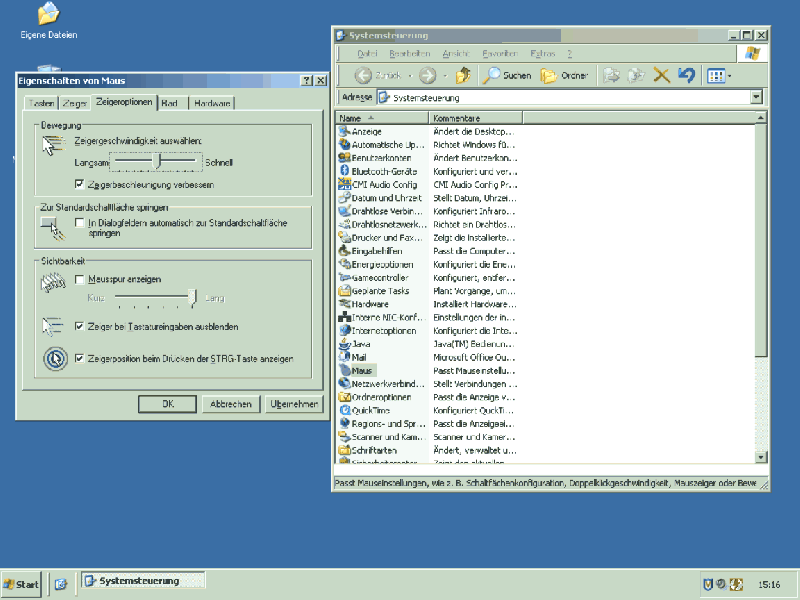800x600 pixels.
Task: Click the quick launch icon beside Start
Action: [61, 584]
